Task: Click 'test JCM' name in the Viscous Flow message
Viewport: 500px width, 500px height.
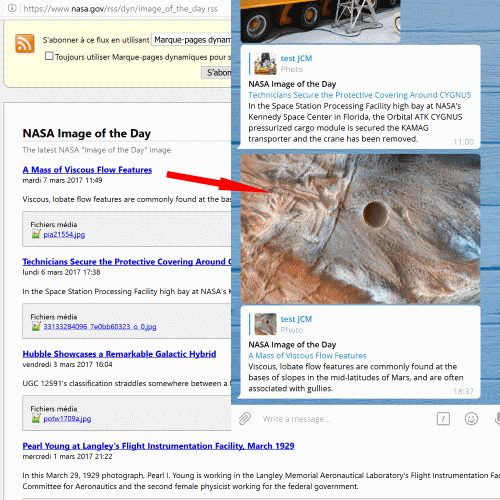Action: point(296,319)
